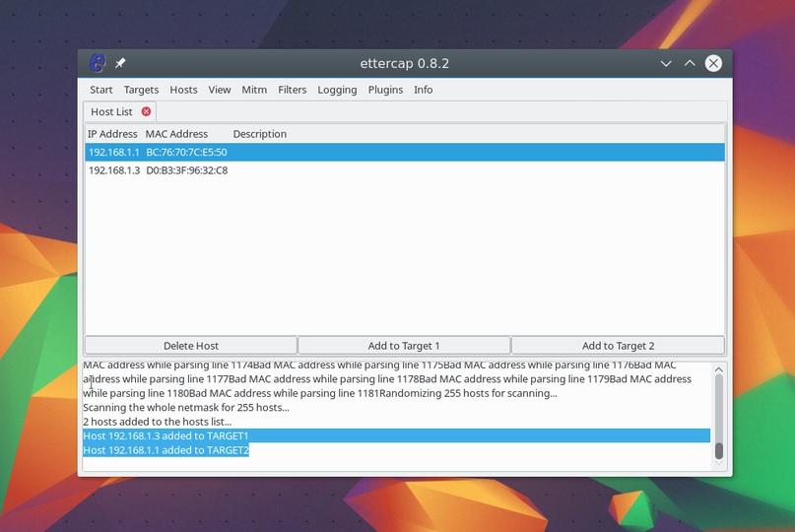Expand the Plugins menu
This screenshot has height=532, width=795.
tap(385, 90)
